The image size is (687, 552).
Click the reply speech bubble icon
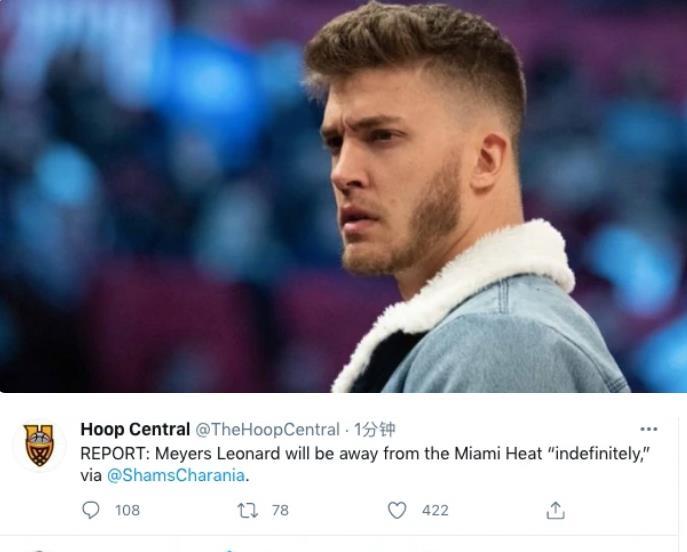click(91, 510)
